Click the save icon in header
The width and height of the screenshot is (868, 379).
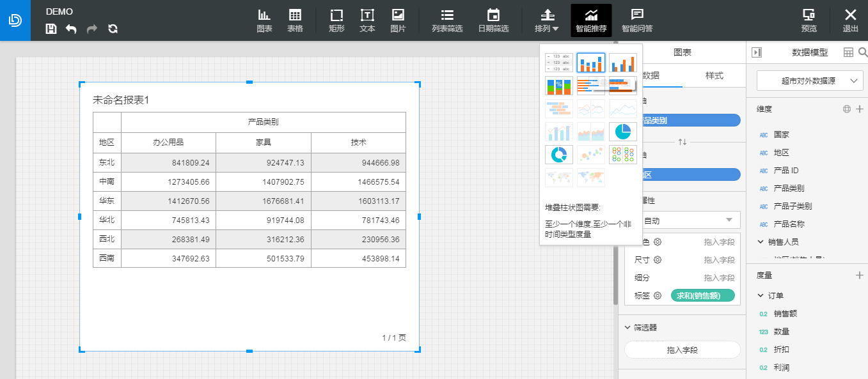pos(51,29)
